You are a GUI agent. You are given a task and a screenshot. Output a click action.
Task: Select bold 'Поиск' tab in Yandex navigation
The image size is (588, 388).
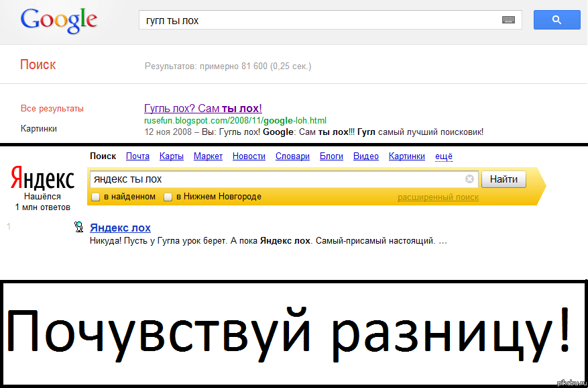coord(103,156)
